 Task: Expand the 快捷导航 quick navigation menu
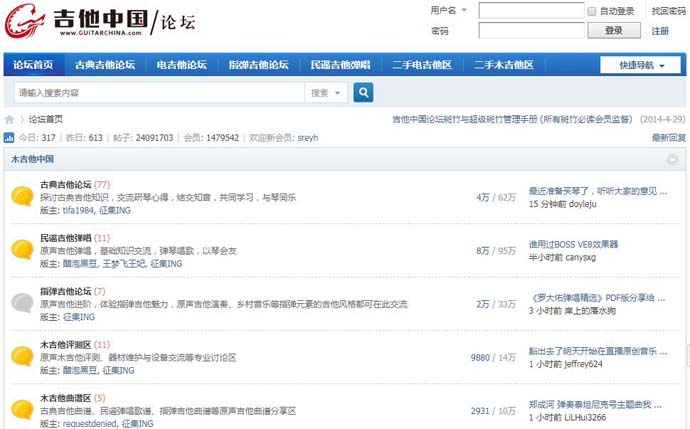640,65
